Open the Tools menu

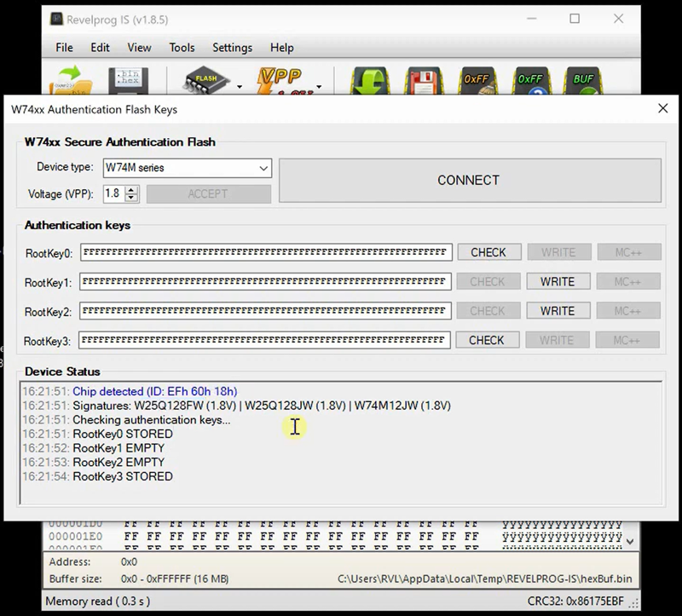[x=182, y=48]
